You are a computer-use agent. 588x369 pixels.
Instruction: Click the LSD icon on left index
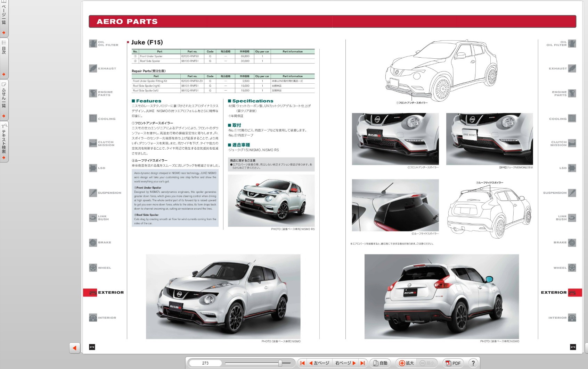[93, 168]
